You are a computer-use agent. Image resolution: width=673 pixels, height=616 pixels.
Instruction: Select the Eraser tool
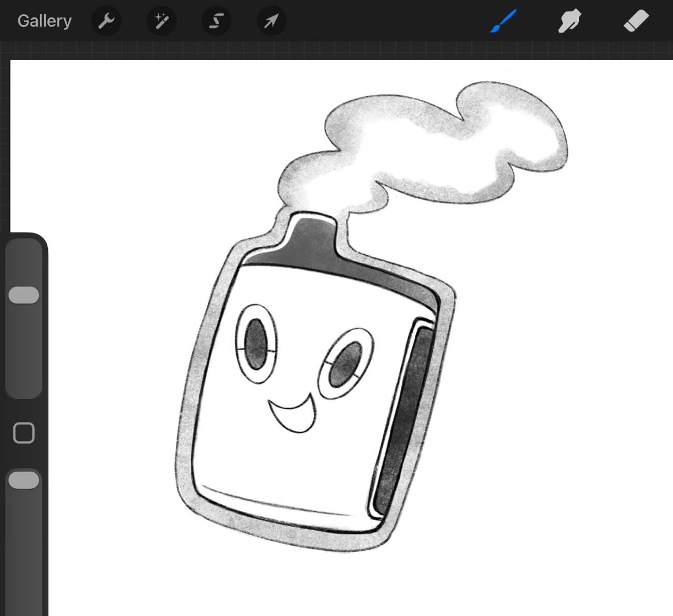click(x=636, y=21)
